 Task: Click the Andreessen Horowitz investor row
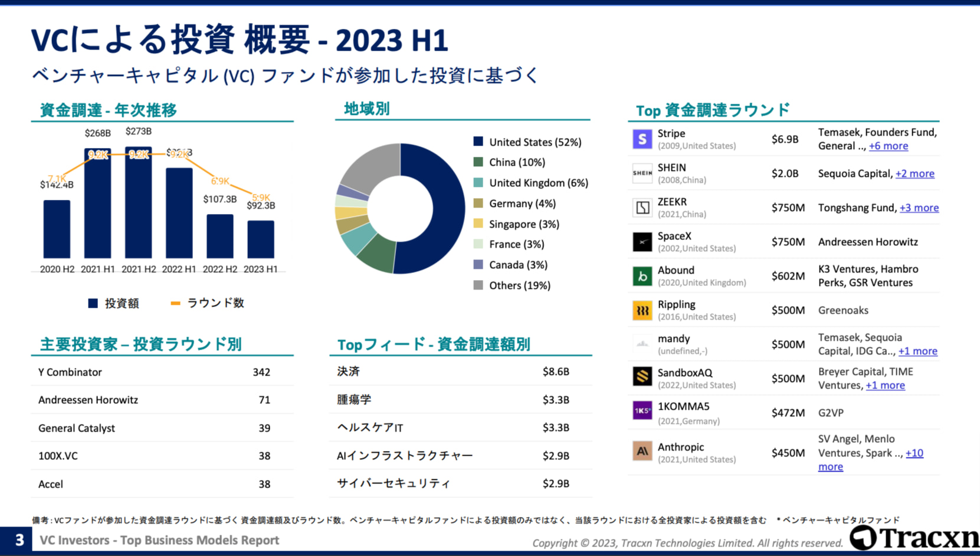coord(162,400)
